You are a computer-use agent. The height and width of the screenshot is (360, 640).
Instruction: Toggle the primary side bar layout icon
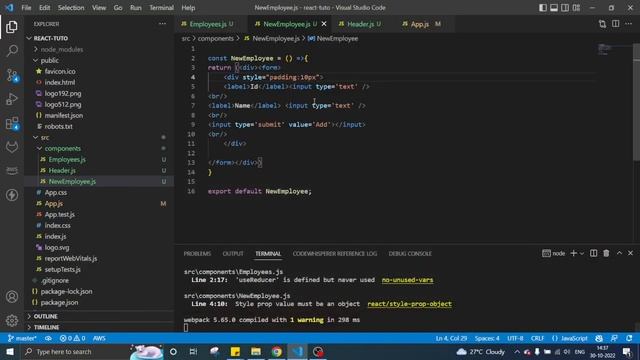[x=542, y=8]
